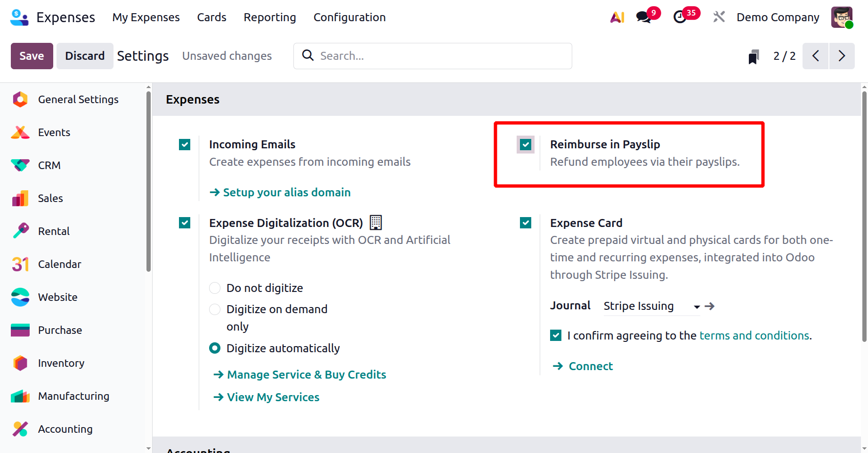The height and width of the screenshot is (453, 868).
Task: Go to the previous record arrow
Action: click(816, 56)
